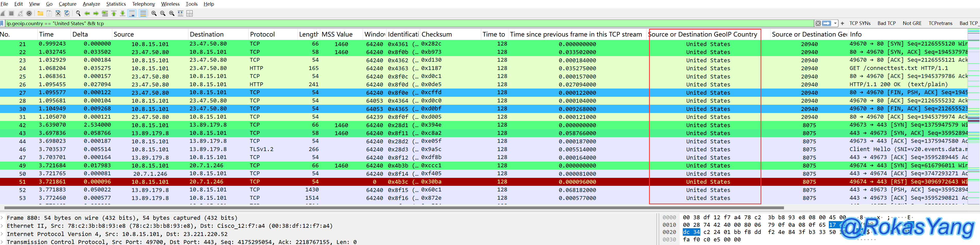Apply the TCP SYNs filter button
980x245 pixels.
[x=859, y=23]
